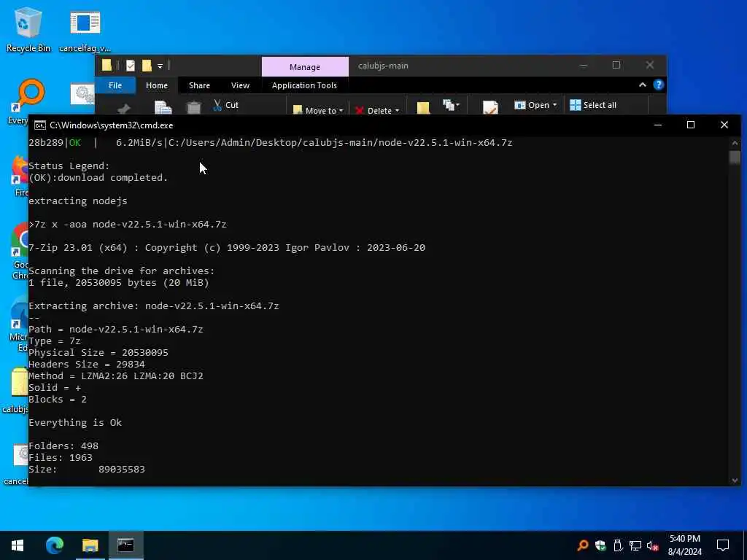
Task: Open the Open dropdown arrow in ribbon
Action: (x=554, y=105)
